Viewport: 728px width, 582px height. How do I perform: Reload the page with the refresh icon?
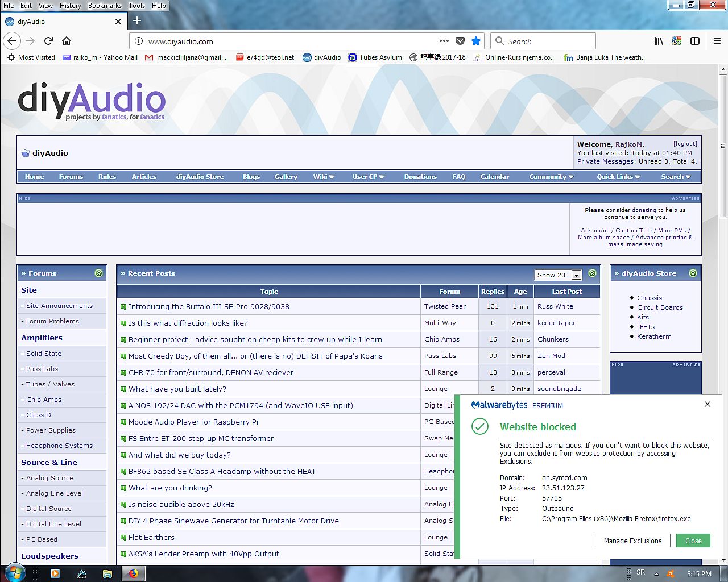click(x=49, y=41)
